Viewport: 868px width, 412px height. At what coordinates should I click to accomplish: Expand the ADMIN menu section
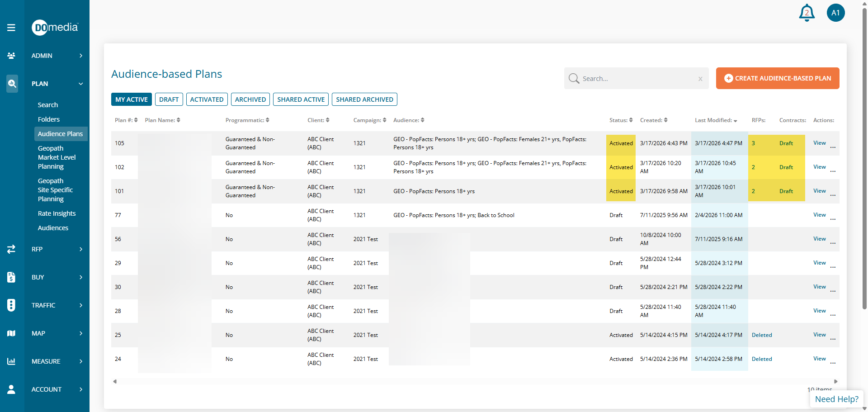[57, 56]
